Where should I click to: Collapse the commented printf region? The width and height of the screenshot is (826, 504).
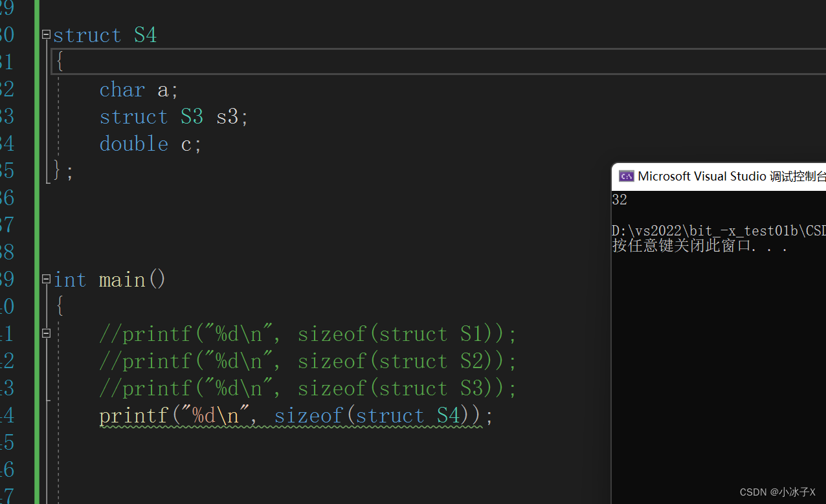click(46, 334)
